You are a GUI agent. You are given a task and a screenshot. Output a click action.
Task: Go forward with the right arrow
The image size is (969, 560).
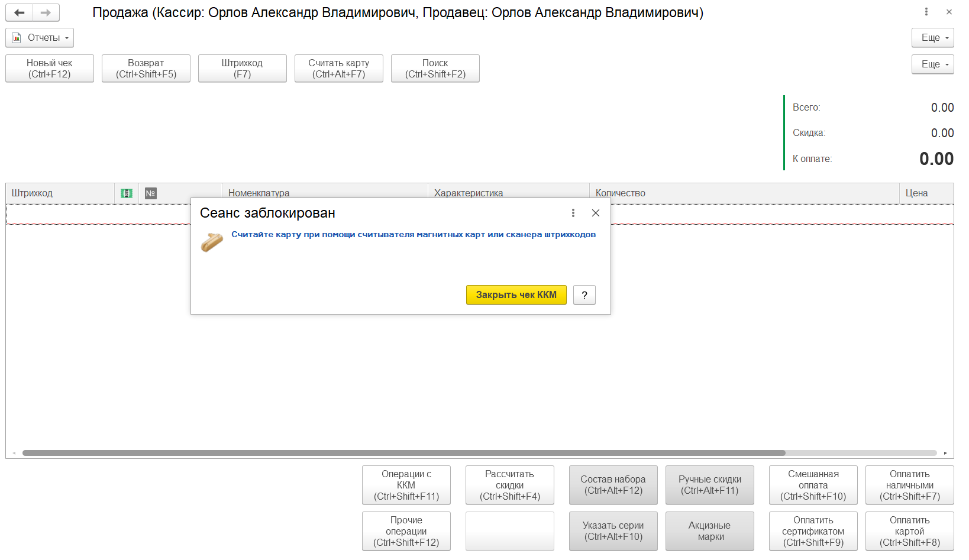46,12
